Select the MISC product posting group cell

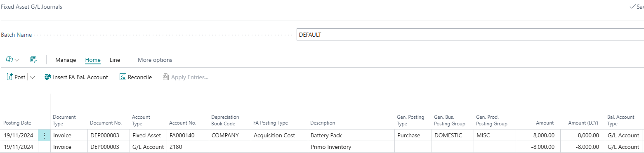click(x=494, y=135)
